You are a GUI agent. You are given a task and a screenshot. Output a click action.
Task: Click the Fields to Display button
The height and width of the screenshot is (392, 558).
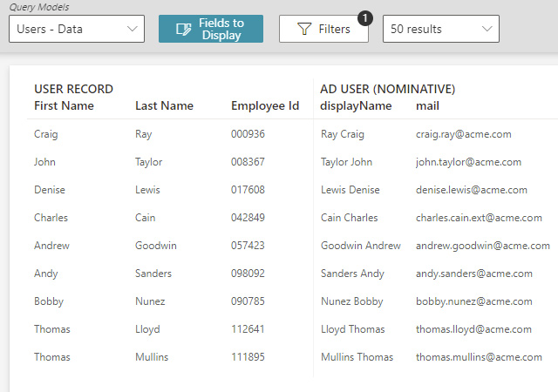(x=210, y=29)
